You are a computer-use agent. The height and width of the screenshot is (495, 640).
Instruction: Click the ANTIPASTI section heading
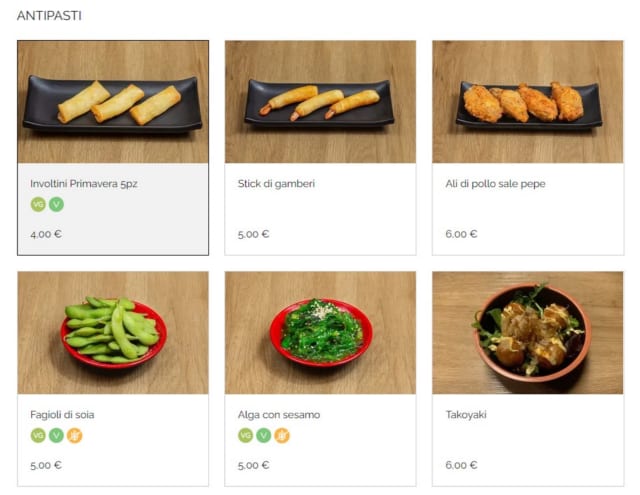pyautogui.click(x=50, y=16)
